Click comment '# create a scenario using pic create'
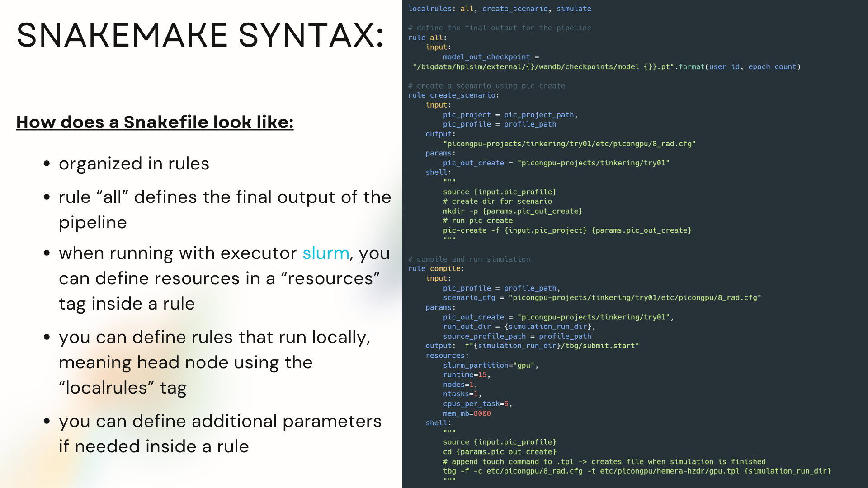Image resolution: width=868 pixels, height=488 pixels. (486, 86)
